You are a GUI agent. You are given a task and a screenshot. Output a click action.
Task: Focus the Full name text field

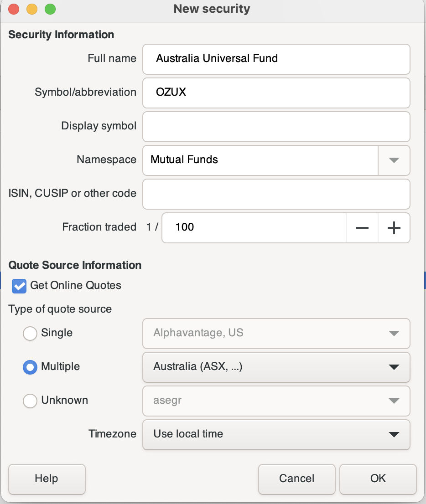(x=276, y=59)
